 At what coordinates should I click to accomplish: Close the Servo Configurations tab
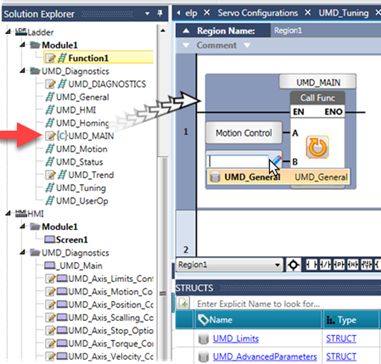[308, 13]
